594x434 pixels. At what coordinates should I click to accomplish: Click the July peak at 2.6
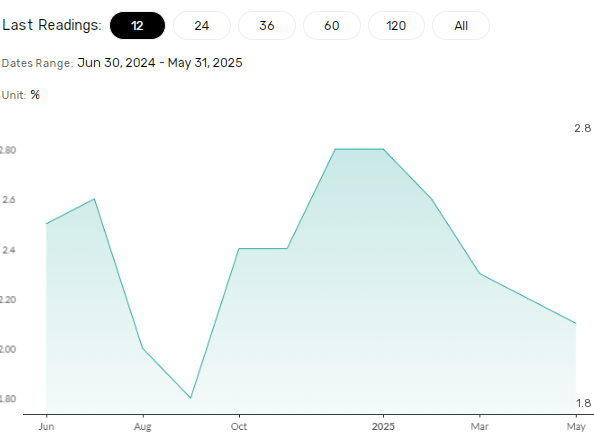[x=94, y=199]
